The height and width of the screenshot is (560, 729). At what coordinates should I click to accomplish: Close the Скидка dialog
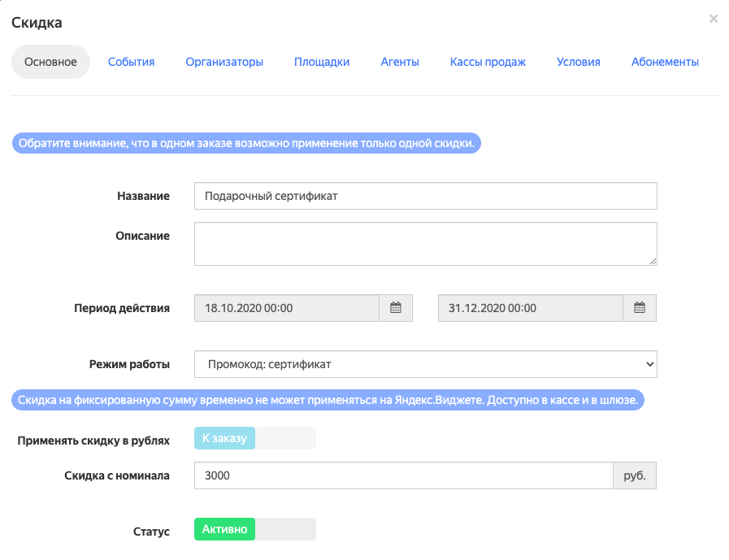[714, 19]
